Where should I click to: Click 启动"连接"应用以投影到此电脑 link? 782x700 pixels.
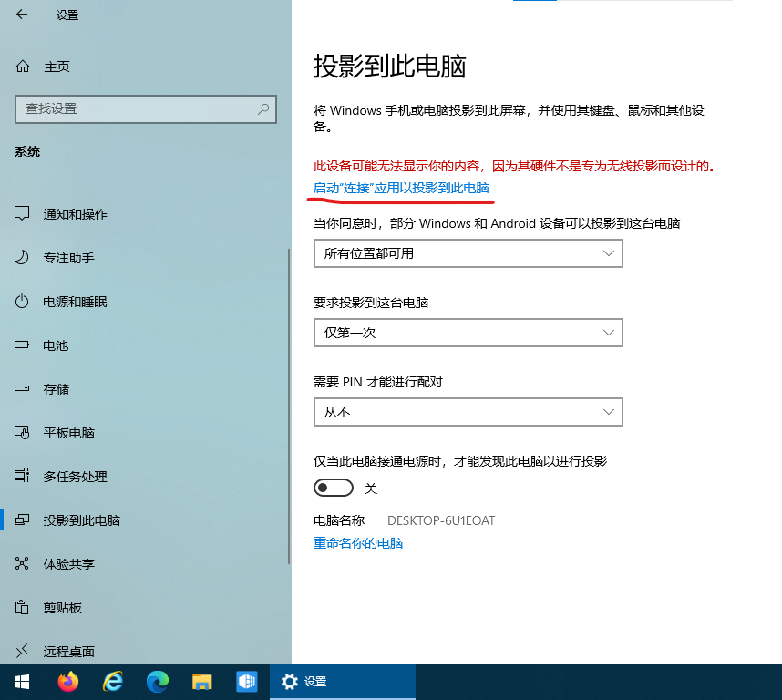pyautogui.click(x=403, y=188)
